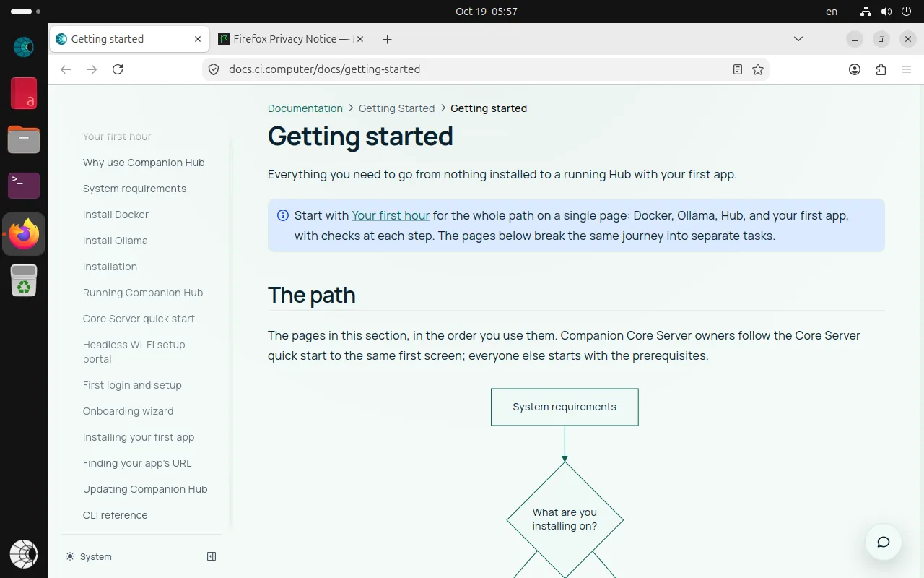Screen dimensions: 924x578
Task: Open Files manager from the dock
Action: pyautogui.click(x=24, y=139)
